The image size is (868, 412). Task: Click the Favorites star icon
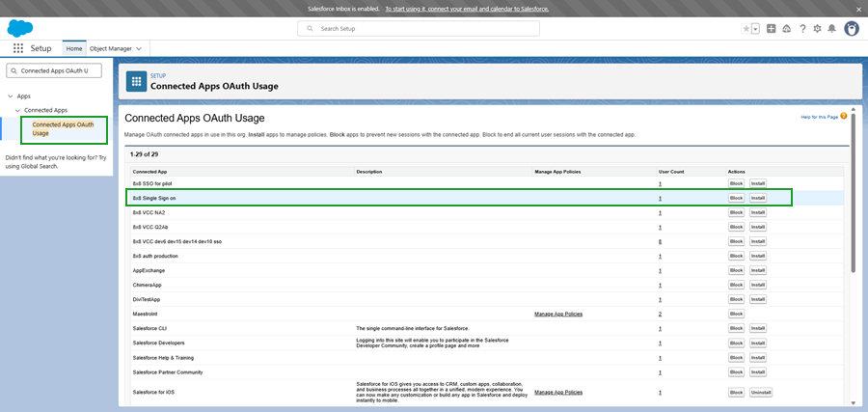tap(746, 29)
